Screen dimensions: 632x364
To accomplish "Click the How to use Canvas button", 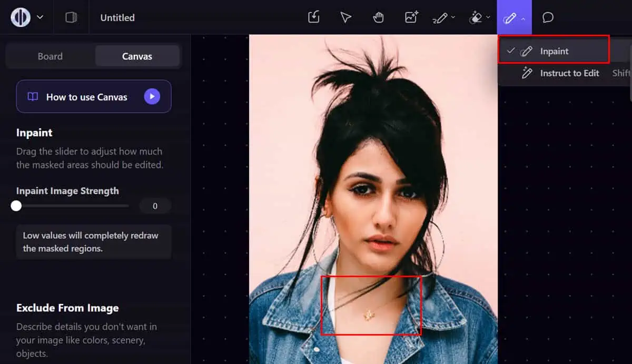I will 87,97.
